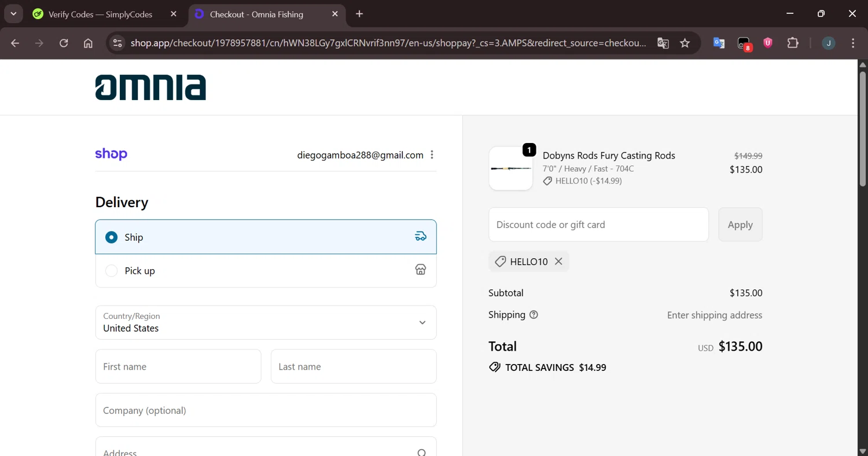Click the shipping help question icon
The height and width of the screenshot is (456, 868).
pos(534,315)
